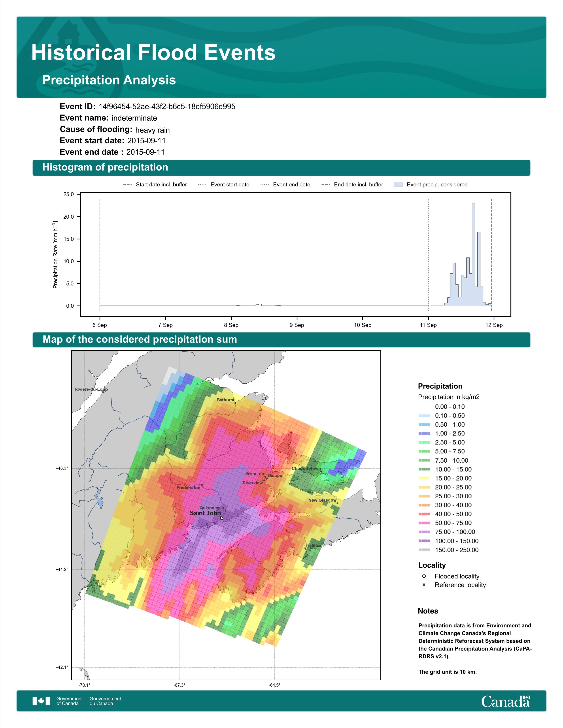
Task: Click the Event precip. considered legend patch
Action: (399, 184)
